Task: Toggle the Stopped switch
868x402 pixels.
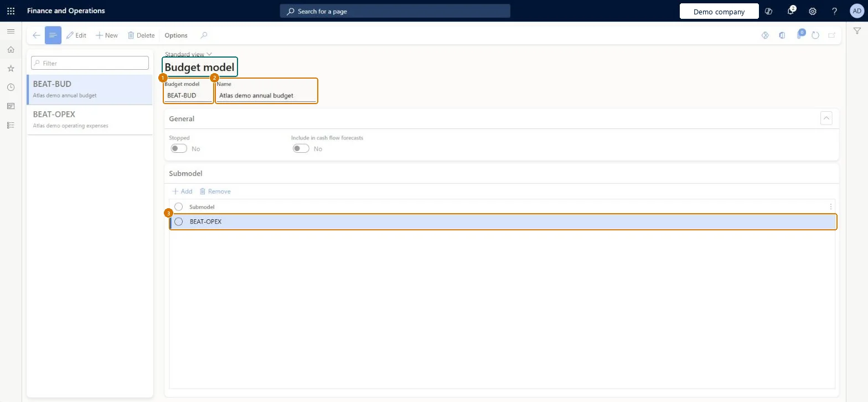Action: coord(179,148)
